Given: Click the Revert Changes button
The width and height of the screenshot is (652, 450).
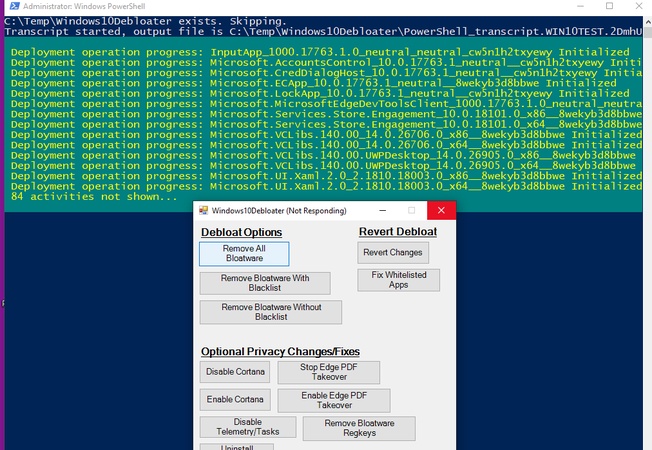Looking at the screenshot, I should [393, 252].
